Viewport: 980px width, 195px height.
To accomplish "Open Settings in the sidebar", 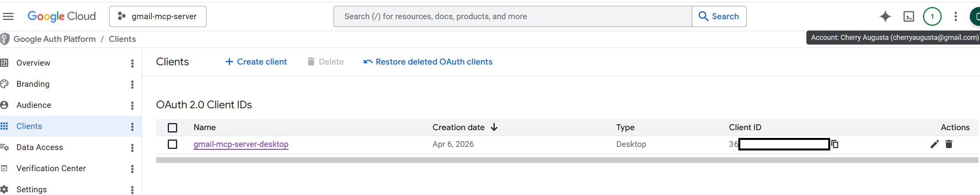I will pos(32,190).
